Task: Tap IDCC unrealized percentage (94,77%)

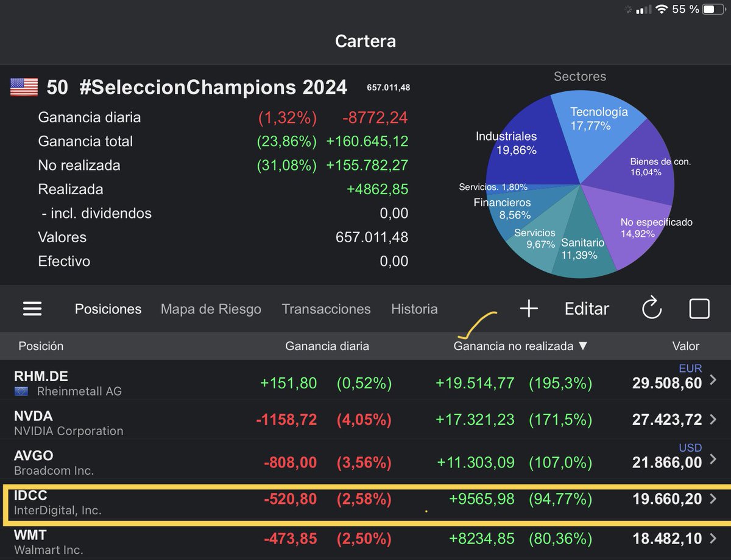Action: (x=560, y=499)
